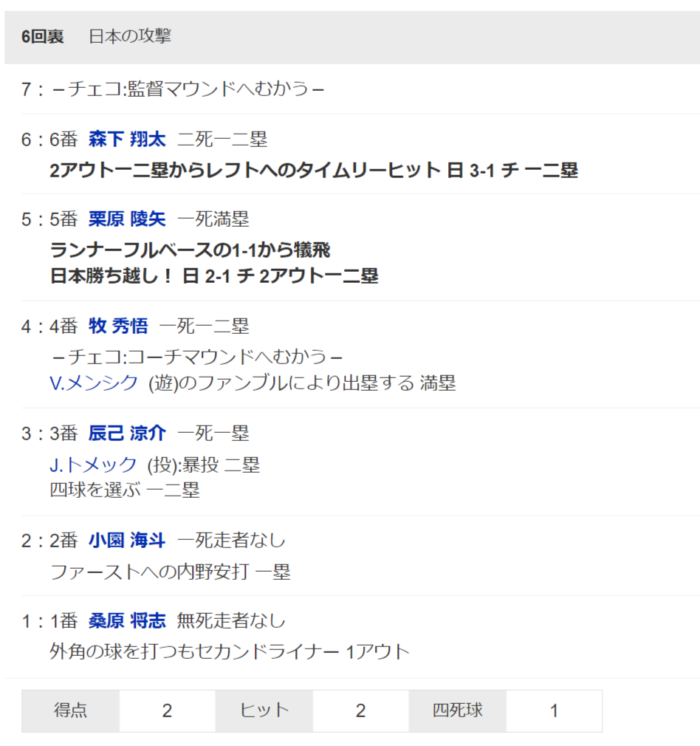Click the V.メンシク player link

tap(94, 383)
